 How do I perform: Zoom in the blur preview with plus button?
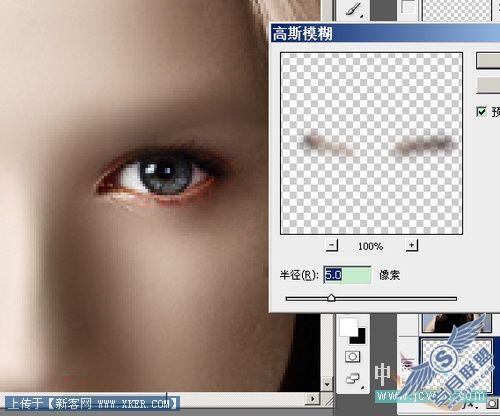tap(412, 245)
